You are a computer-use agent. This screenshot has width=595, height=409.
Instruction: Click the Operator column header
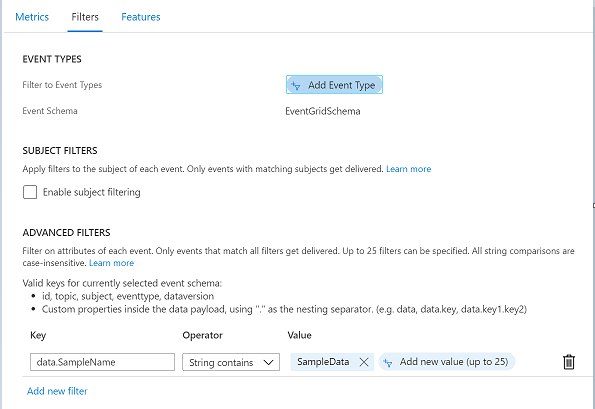pos(203,335)
